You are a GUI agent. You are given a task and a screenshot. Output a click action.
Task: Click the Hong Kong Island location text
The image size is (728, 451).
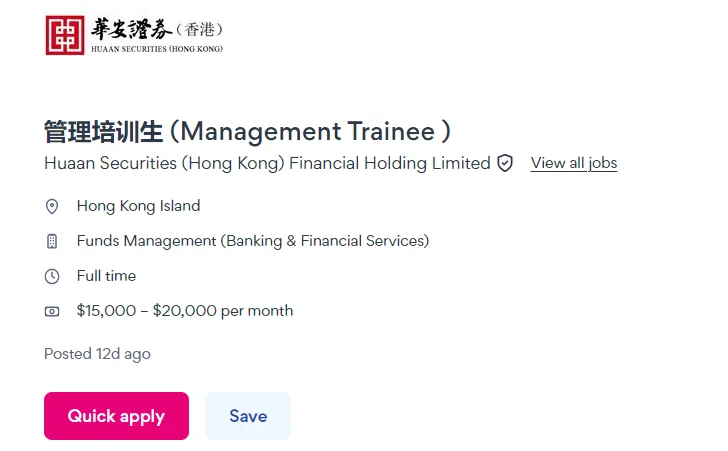pos(138,206)
